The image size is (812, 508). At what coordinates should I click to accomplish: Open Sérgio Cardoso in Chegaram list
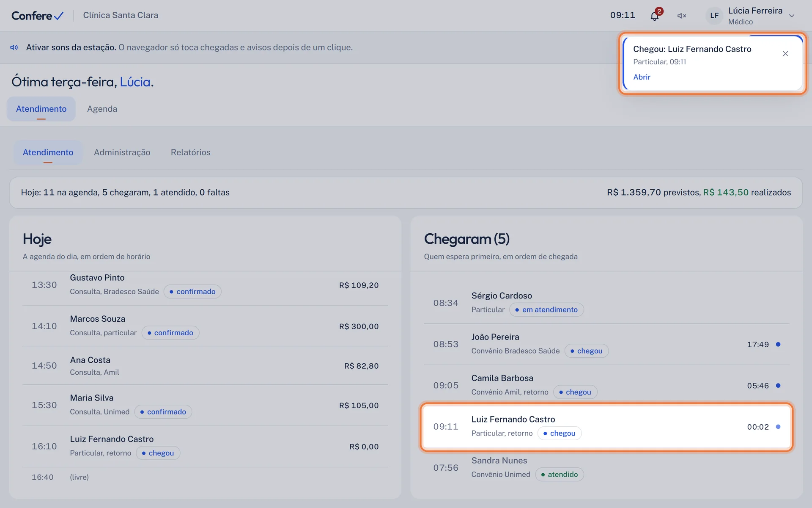click(606, 303)
